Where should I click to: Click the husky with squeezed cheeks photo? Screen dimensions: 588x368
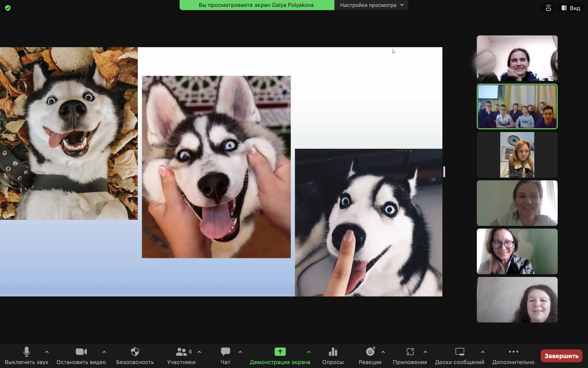point(216,167)
